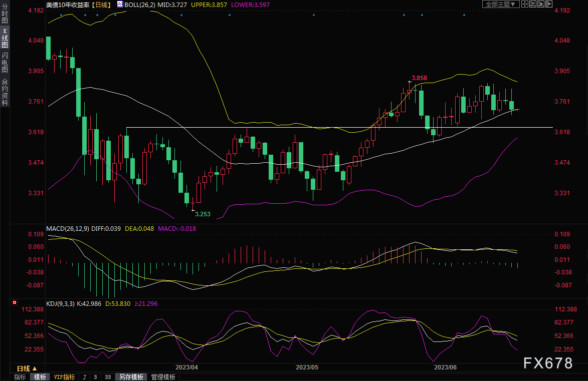This screenshot has height=381, width=588.
Task: Click the 管理模板 button
Action: [163, 377]
